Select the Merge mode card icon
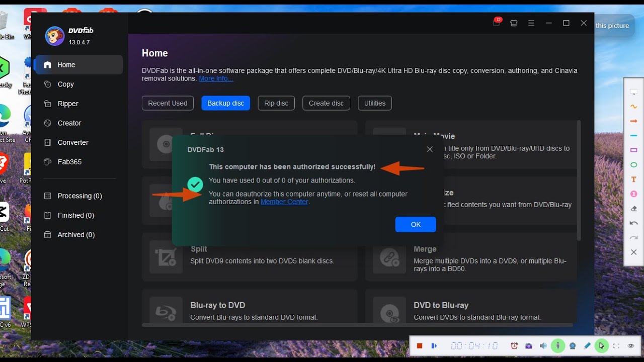 coord(389,257)
